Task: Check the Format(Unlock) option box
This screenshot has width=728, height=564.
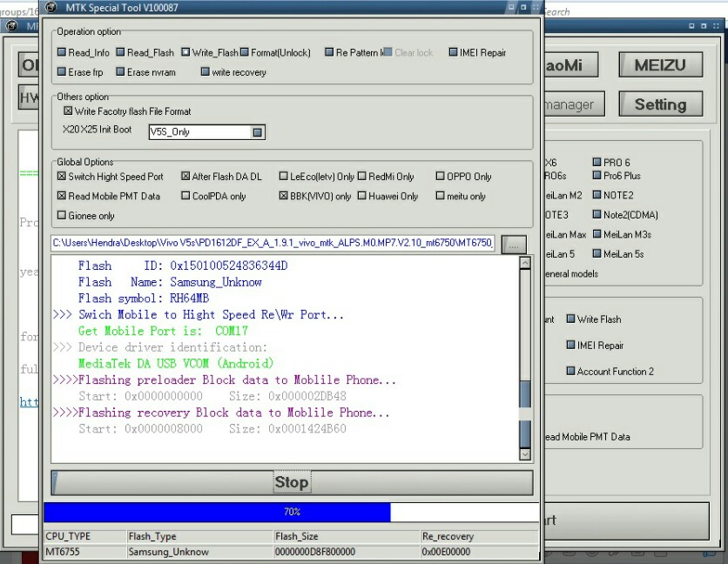Action: (244, 52)
